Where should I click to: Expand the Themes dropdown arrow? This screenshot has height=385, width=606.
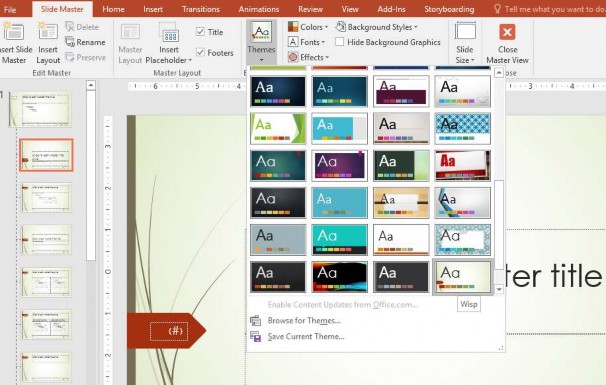pos(261,60)
